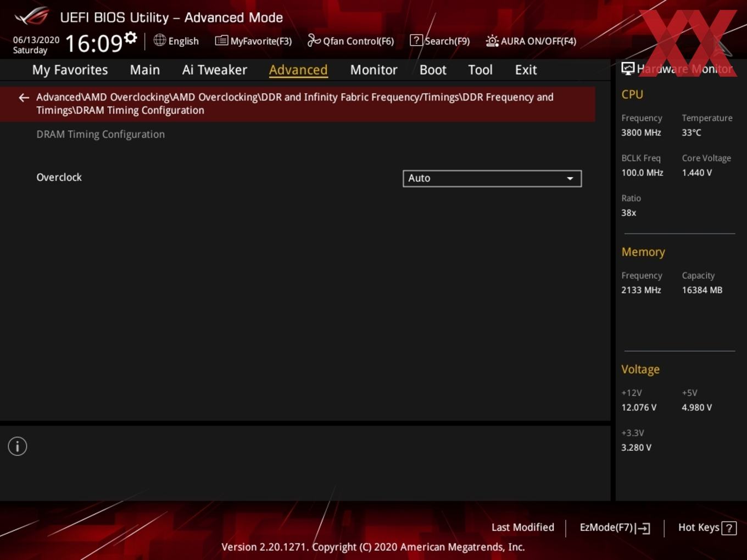Open the Tool tab

[480, 70]
